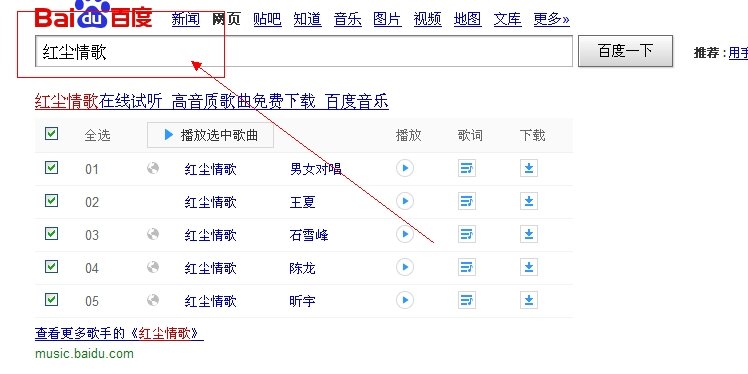Click the 播放 column header
Image resolution: width=748 pixels, height=374 pixels.
coord(408,135)
